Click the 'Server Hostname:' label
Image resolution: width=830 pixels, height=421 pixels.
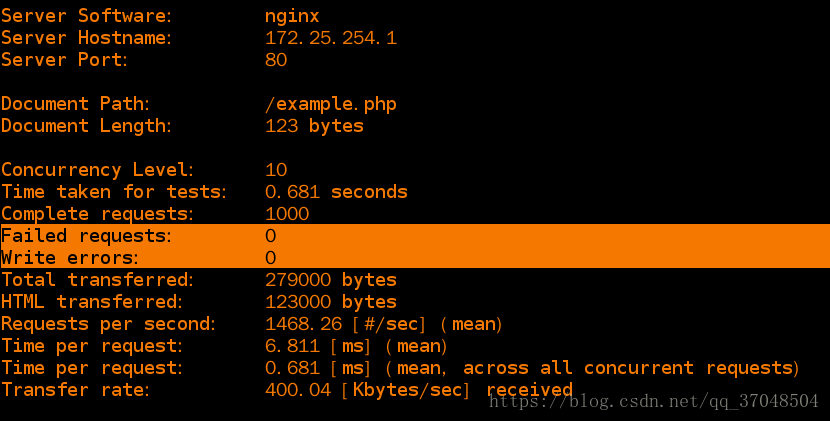pyautogui.click(x=86, y=38)
